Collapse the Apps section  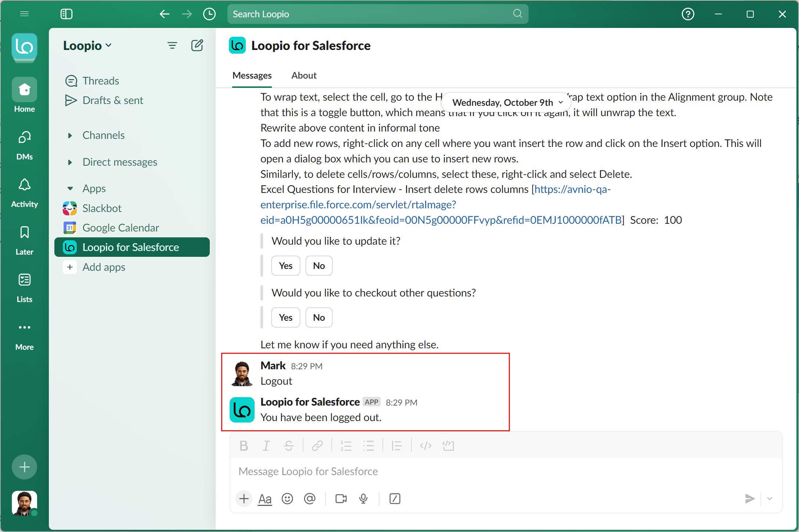[70, 188]
